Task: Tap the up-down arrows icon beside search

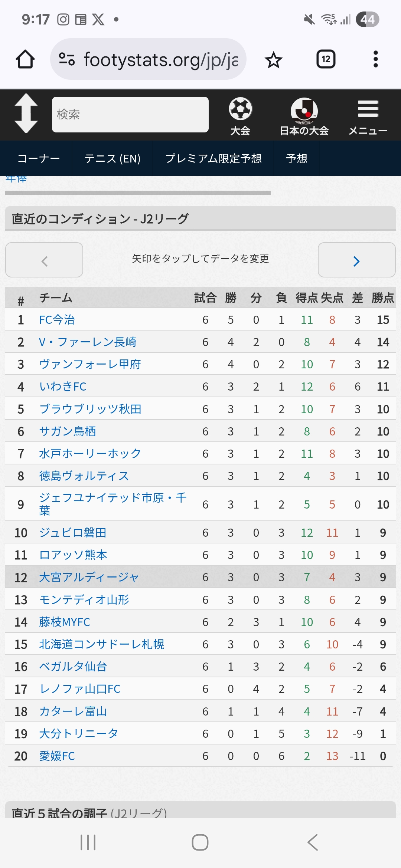Action: pyautogui.click(x=26, y=113)
